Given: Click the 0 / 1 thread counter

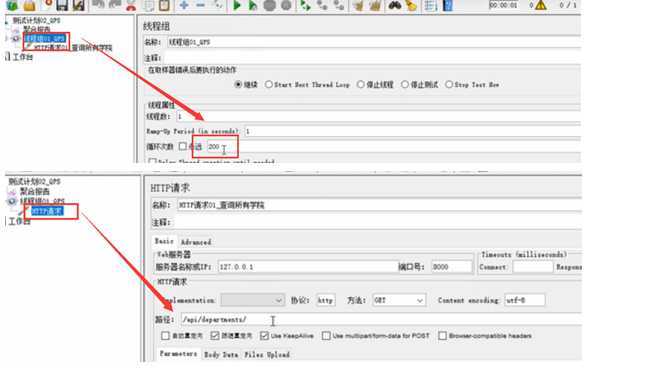Looking at the screenshot, I should [567, 5].
